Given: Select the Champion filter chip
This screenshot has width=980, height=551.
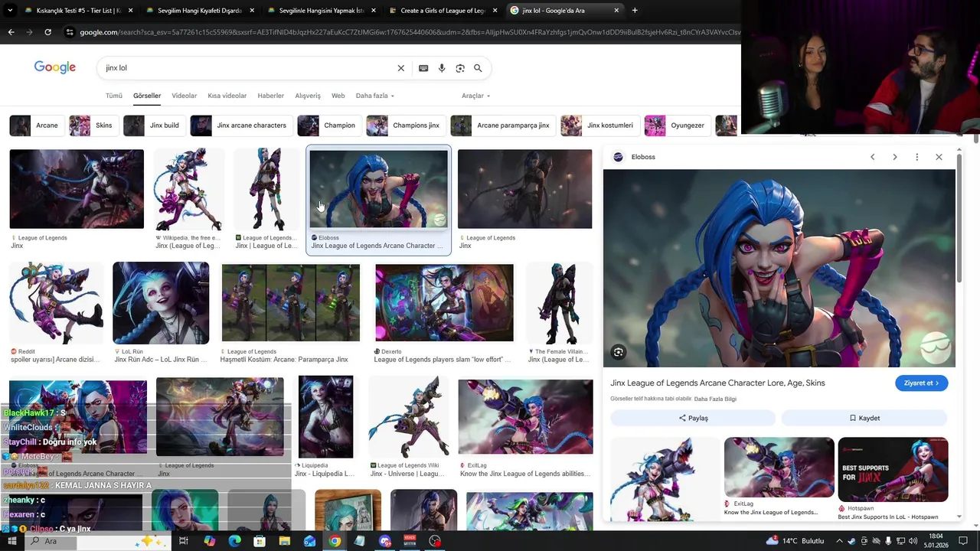Looking at the screenshot, I should [328, 126].
